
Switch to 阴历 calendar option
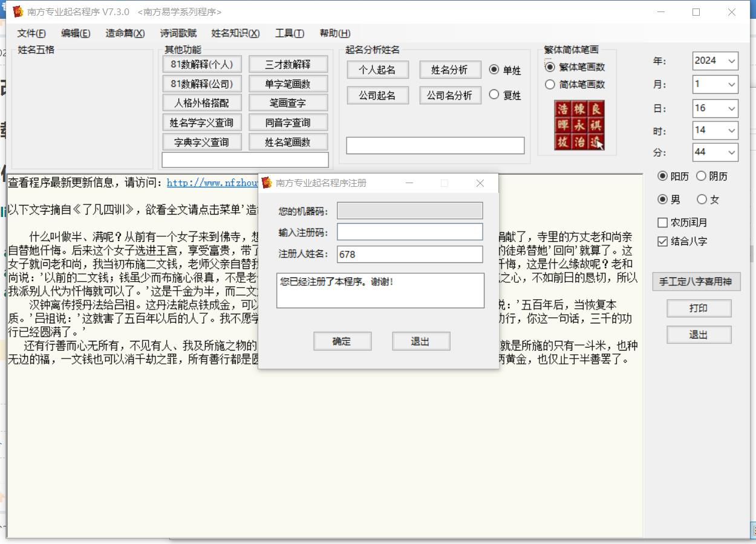tap(702, 176)
